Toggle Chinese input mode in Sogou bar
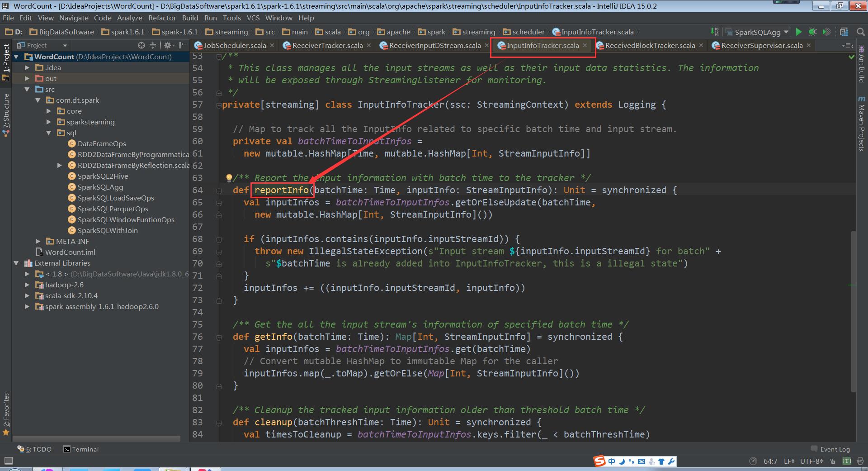The width and height of the screenshot is (868, 471). pyautogui.click(x=612, y=461)
